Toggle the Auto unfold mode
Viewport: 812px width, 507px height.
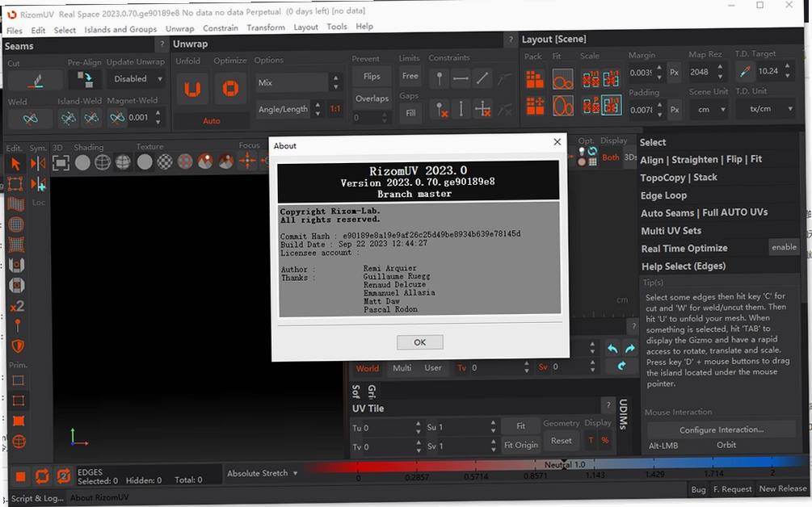212,121
